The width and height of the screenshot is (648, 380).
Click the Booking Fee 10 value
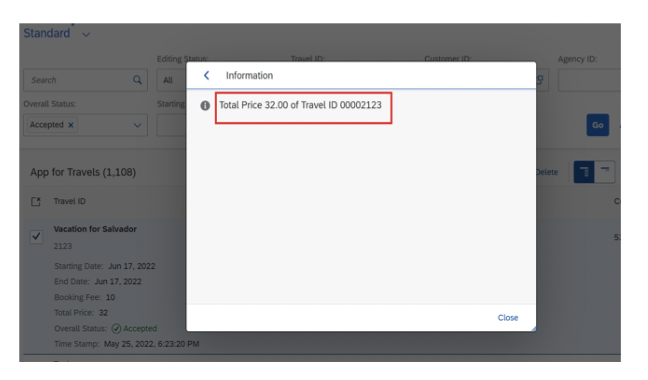pos(110,297)
